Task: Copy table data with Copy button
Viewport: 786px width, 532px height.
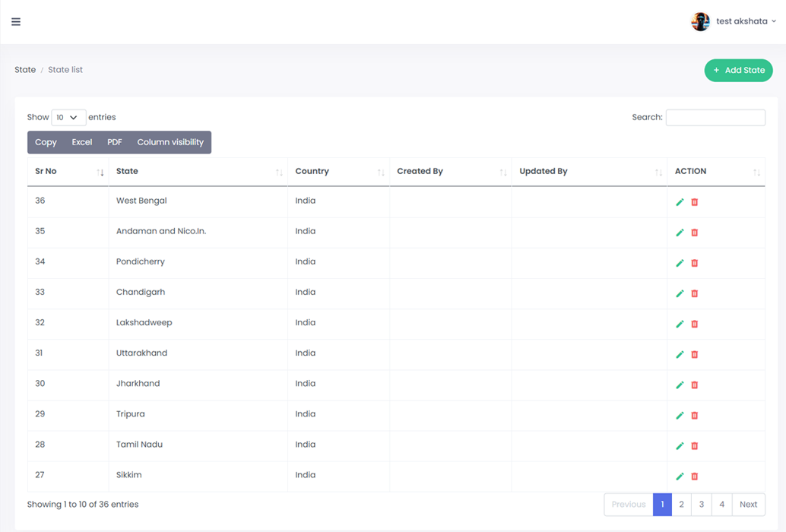Action: [x=46, y=142]
